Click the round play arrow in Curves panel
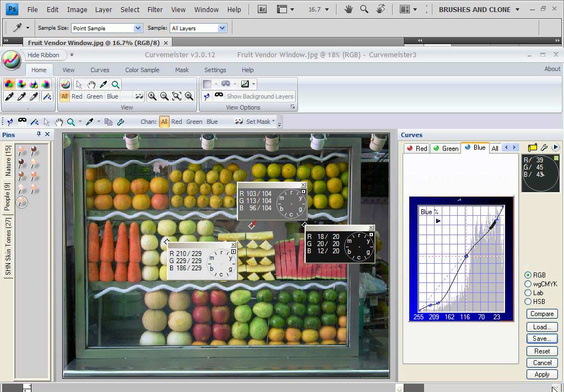Screen dimensions: 564x392 555,147
